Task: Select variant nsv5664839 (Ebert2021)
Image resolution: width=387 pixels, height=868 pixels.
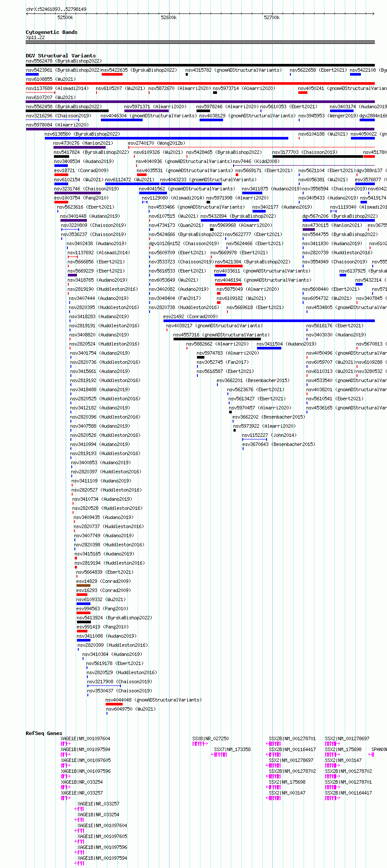Action: [x=105, y=572]
